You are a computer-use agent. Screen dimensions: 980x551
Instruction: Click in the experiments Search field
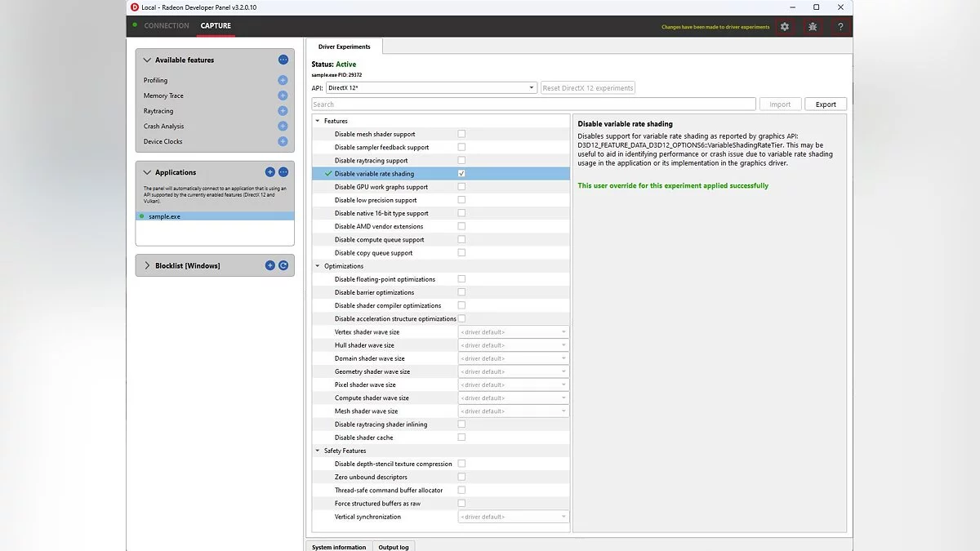532,104
